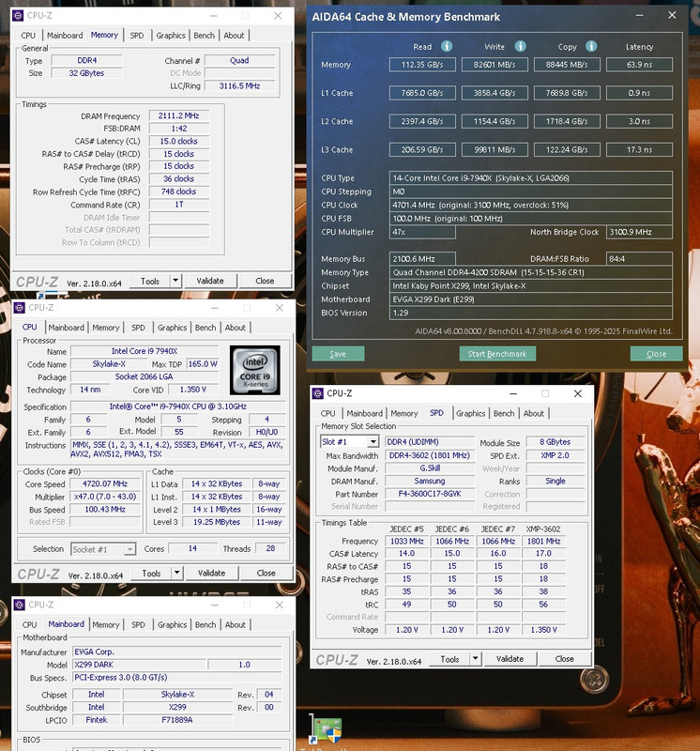Click the North Bridge Clock value 3100.9 MHz

point(639,232)
